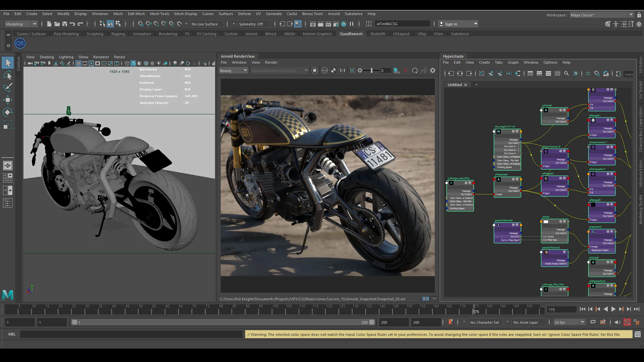This screenshot has width=644, height=362.
Task: Open the Beauty AOV dropdown in RenderView
Action: pyautogui.click(x=233, y=70)
